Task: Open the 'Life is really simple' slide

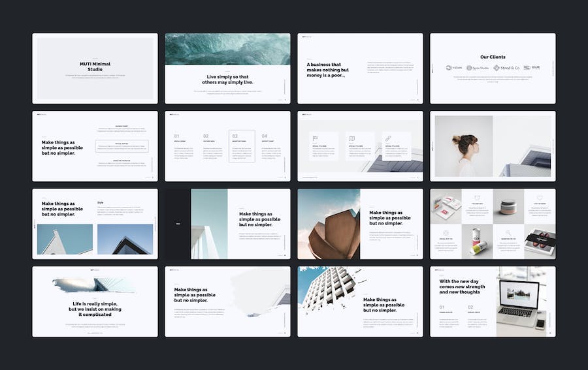Action: tap(95, 301)
